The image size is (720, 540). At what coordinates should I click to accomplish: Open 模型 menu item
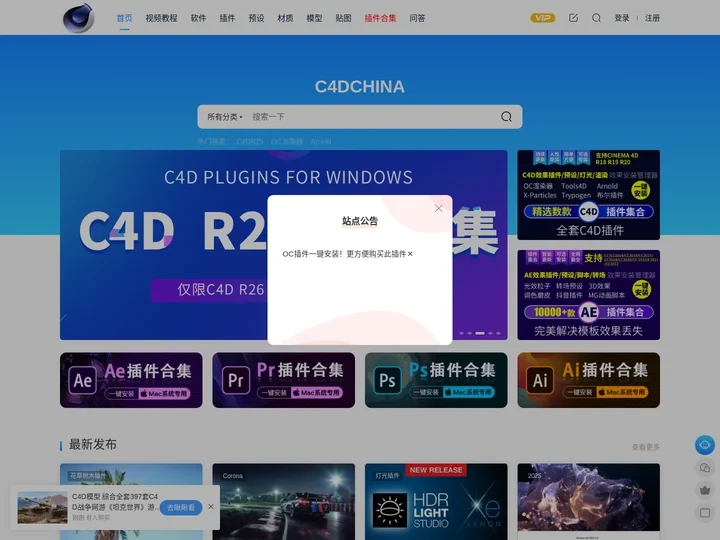click(x=314, y=18)
